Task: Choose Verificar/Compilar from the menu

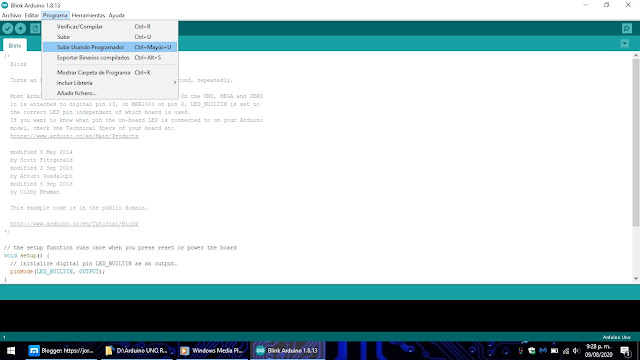Action: coord(110,27)
